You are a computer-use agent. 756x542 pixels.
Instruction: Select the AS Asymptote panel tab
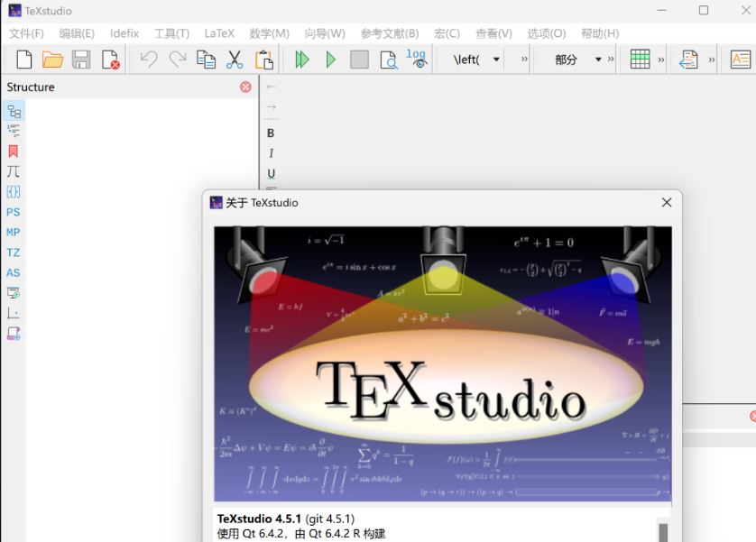click(x=13, y=271)
